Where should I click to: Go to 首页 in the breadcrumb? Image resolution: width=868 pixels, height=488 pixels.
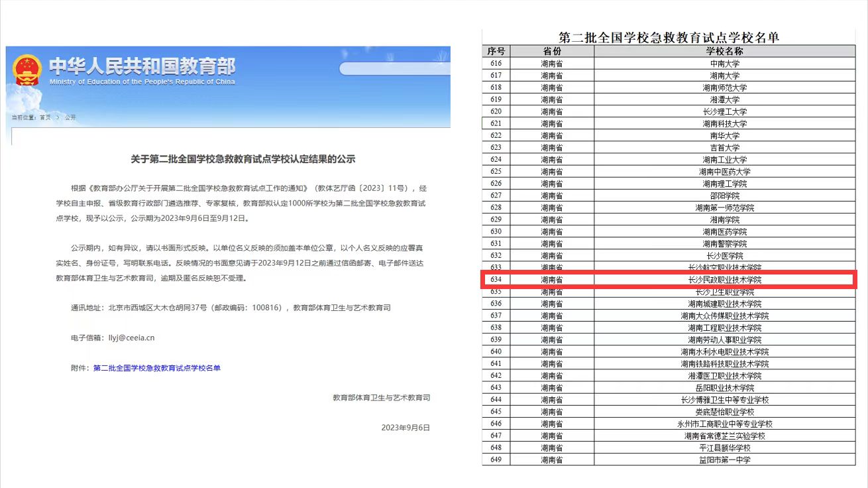45,117
